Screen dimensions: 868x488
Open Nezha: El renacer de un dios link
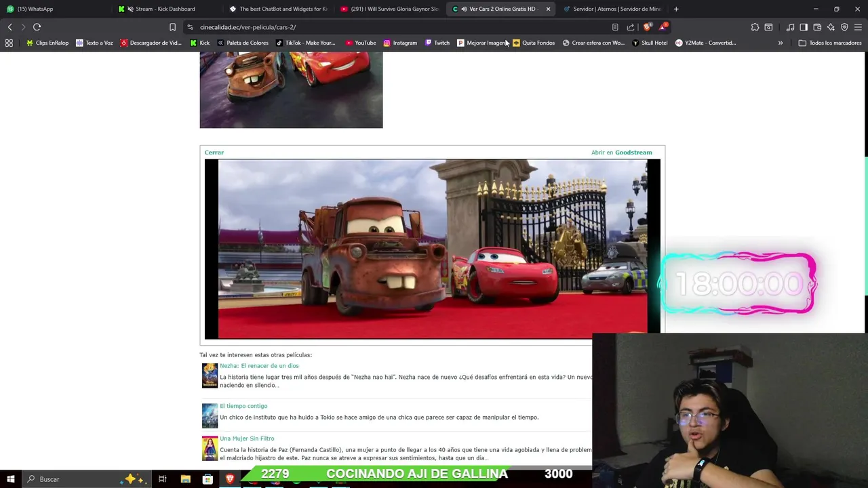coord(259,366)
